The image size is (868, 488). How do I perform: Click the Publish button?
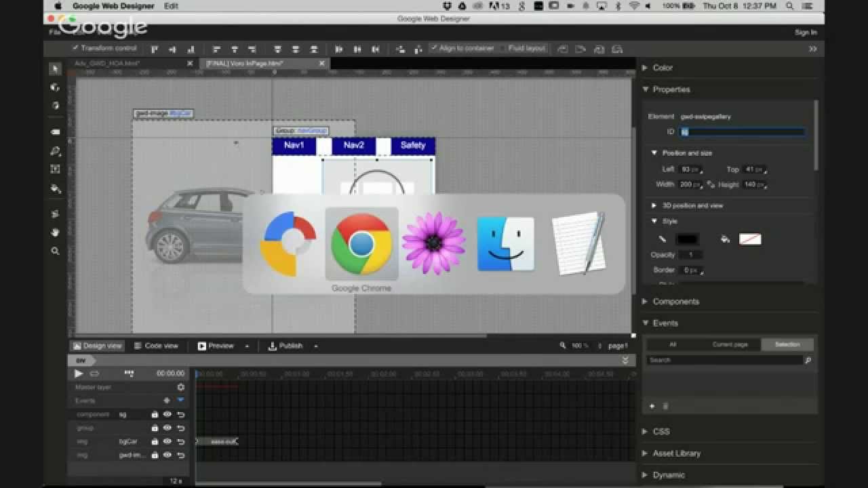point(285,346)
